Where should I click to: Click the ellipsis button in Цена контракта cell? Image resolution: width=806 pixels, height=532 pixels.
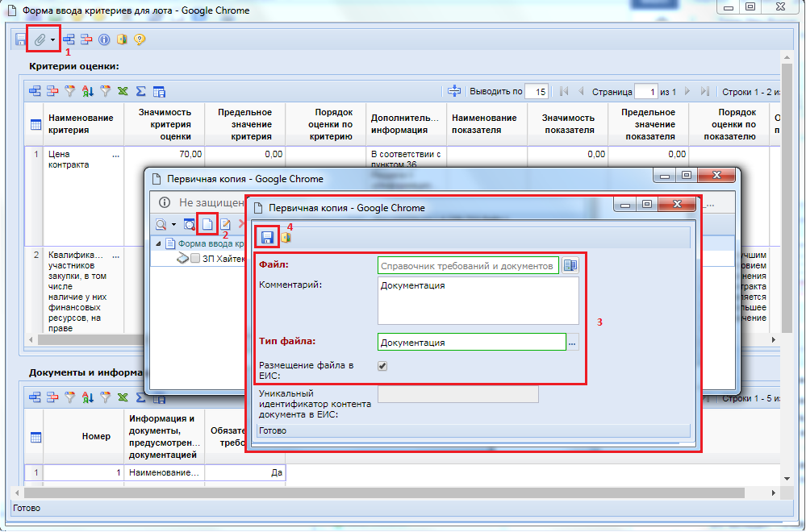click(115, 155)
